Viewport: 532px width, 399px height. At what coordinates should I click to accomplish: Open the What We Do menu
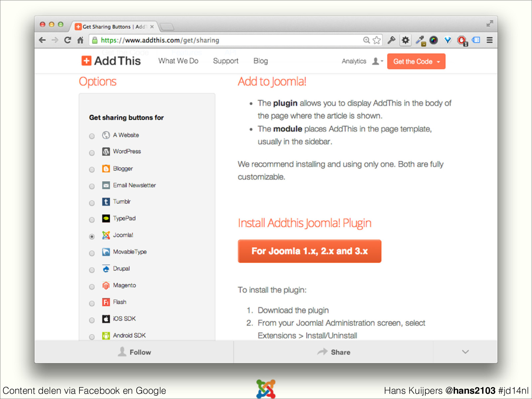(178, 61)
